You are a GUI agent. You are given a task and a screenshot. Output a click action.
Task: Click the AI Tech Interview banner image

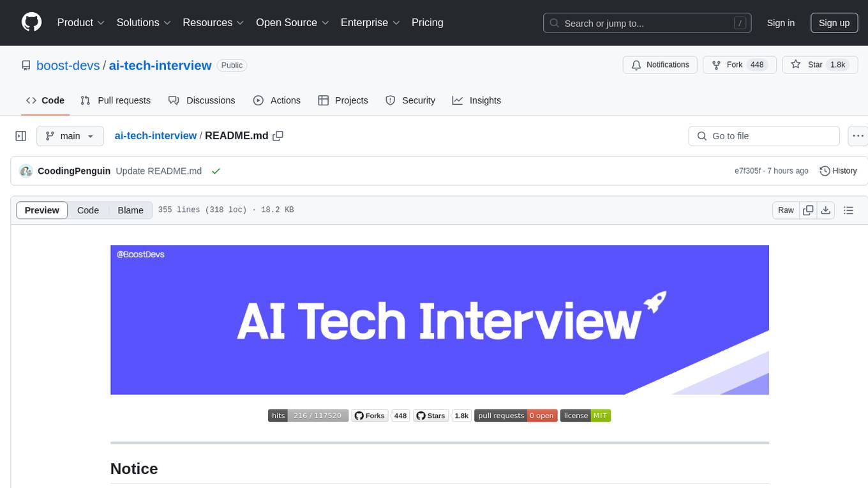coord(440,320)
